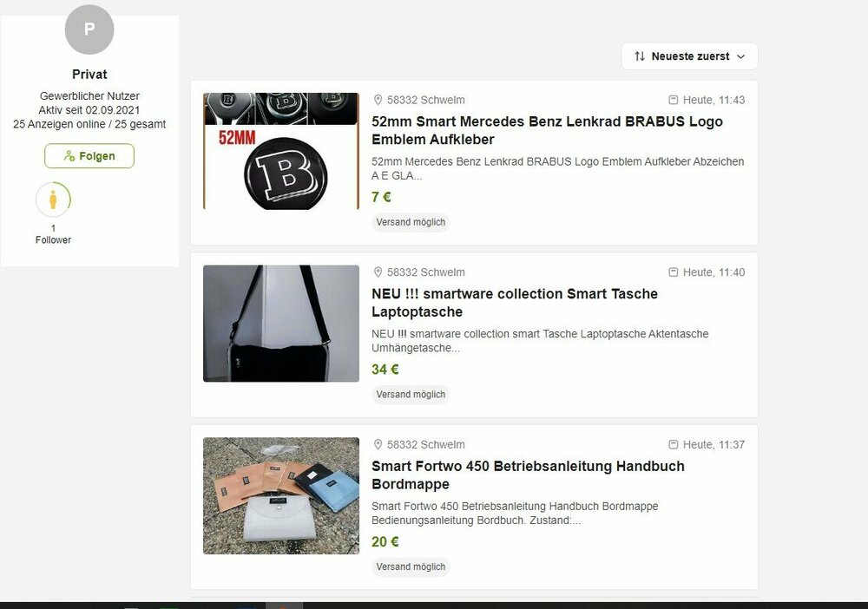Click the Folgen button
This screenshot has width=868, height=609.
click(89, 156)
